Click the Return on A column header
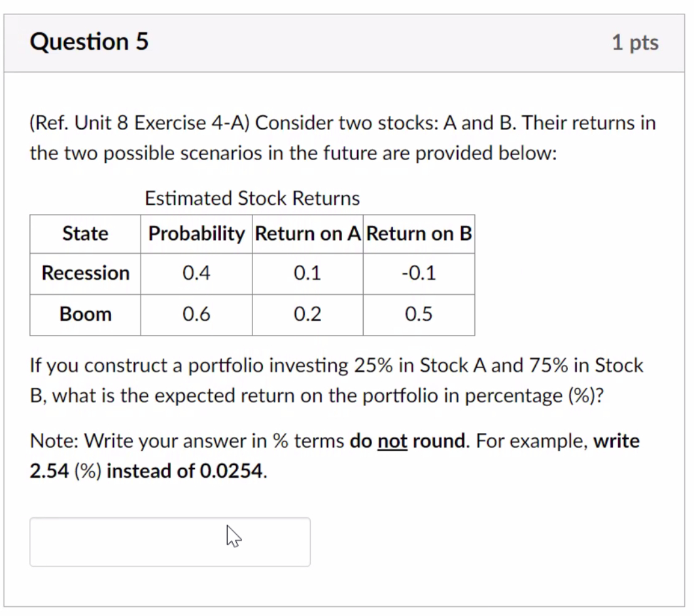 (307, 233)
